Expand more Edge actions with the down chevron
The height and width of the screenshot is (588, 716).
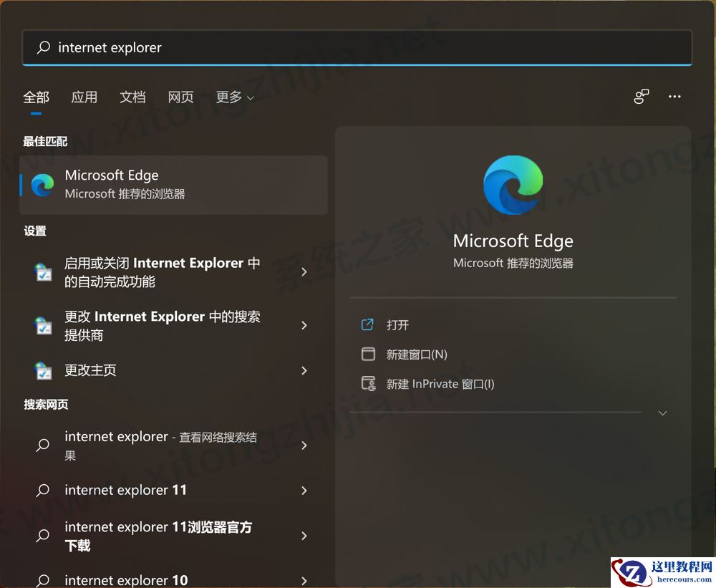point(662,413)
